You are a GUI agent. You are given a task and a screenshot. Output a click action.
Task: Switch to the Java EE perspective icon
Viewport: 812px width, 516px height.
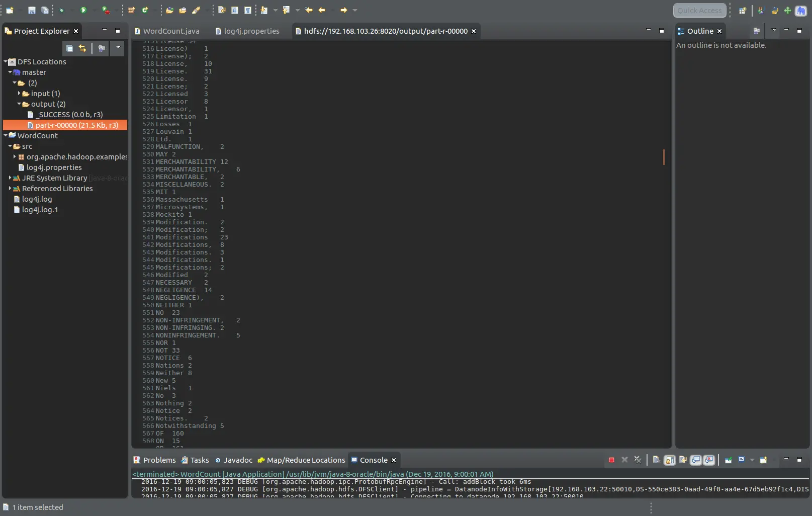click(x=761, y=10)
